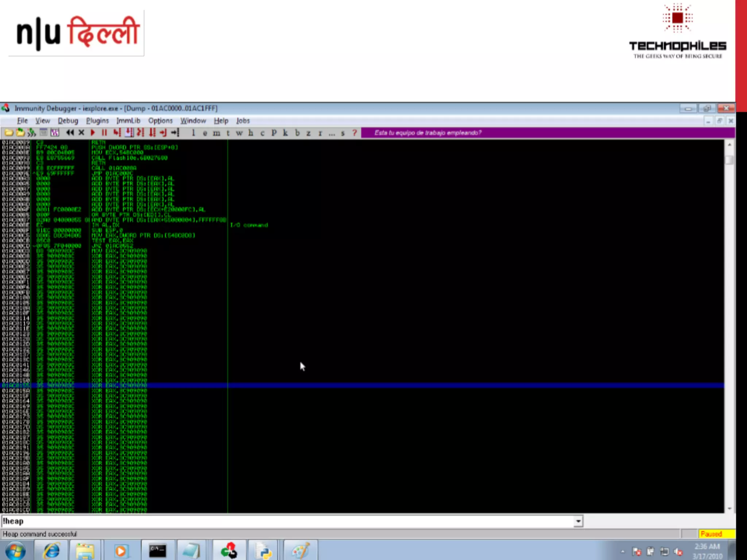
Task: Click the Run program play icon
Action: point(93,133)
